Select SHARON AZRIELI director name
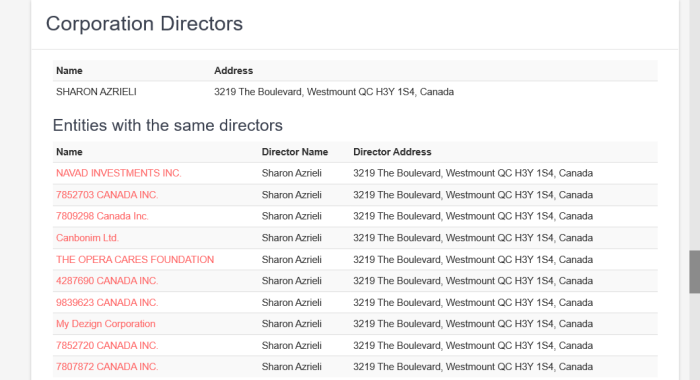Screen dimensions: 700x380 coord(96,92)
